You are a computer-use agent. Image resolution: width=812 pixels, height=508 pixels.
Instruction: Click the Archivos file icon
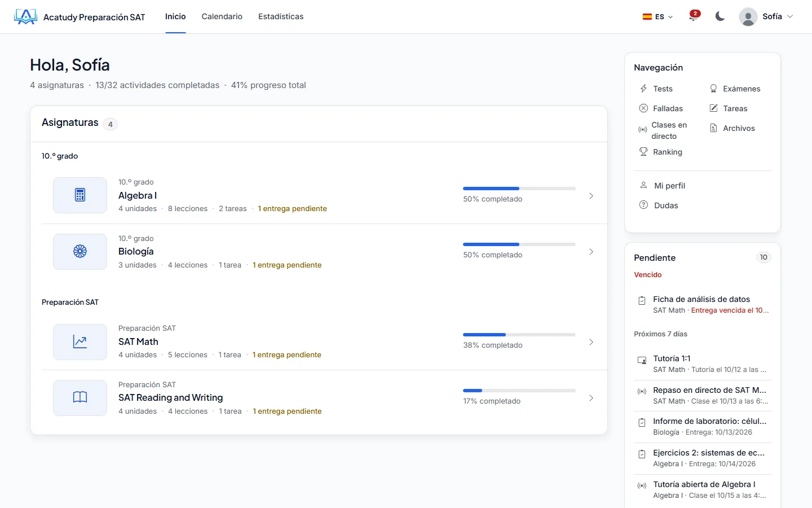click(x=713, y=128)
